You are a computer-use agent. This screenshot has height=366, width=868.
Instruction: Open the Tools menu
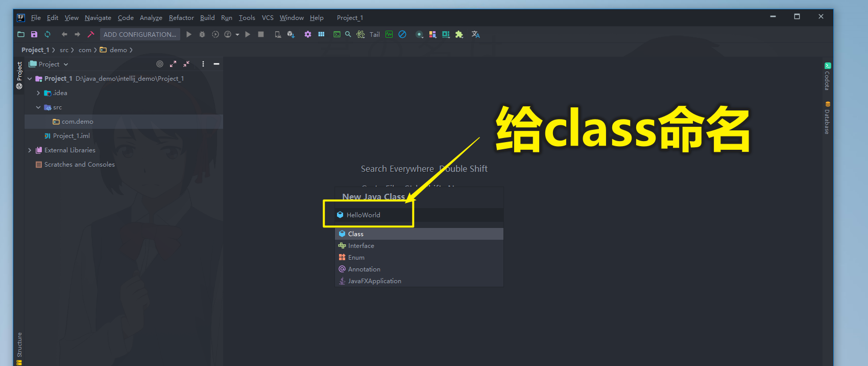pyautogui.click(x=247, y=17)
